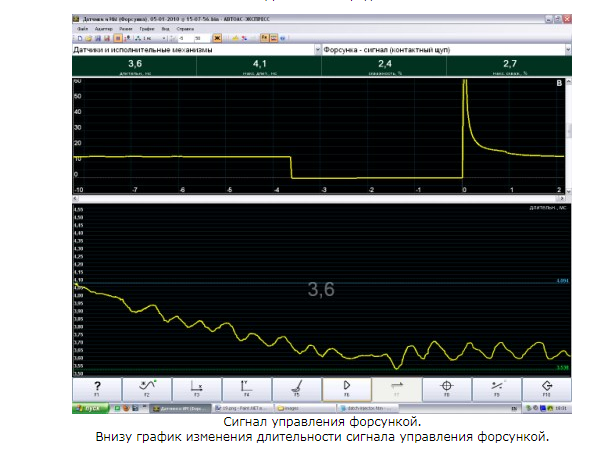Viewport: 604px width, 451px height.
Task: Click the '-5' minimum value field
Action: click(185, 38)
